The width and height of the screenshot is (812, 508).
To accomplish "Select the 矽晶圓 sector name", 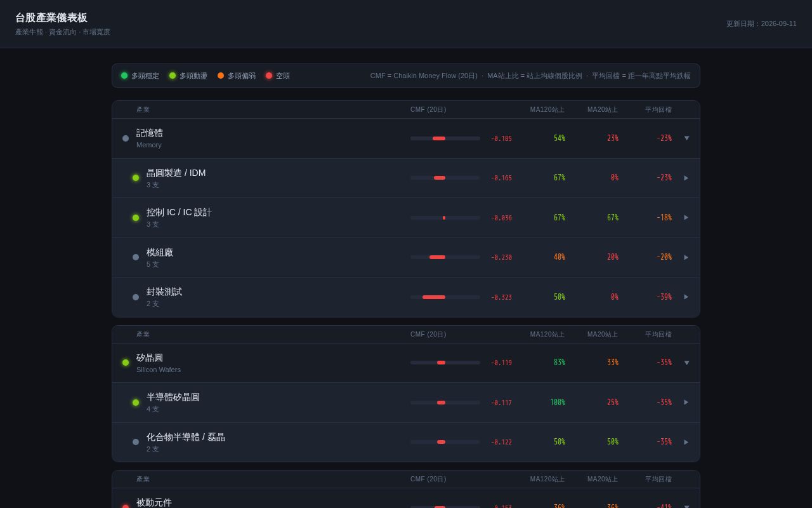I will tap(150, 358).
